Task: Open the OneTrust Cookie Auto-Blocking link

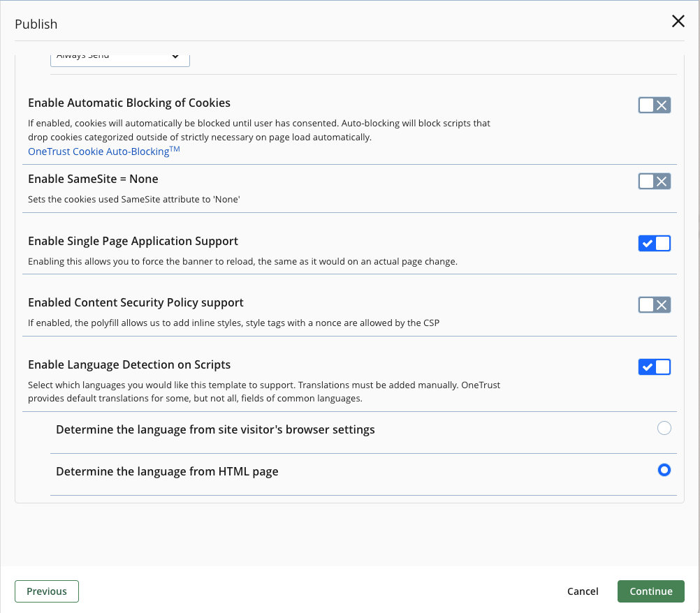Action: (x=103, y=151)
